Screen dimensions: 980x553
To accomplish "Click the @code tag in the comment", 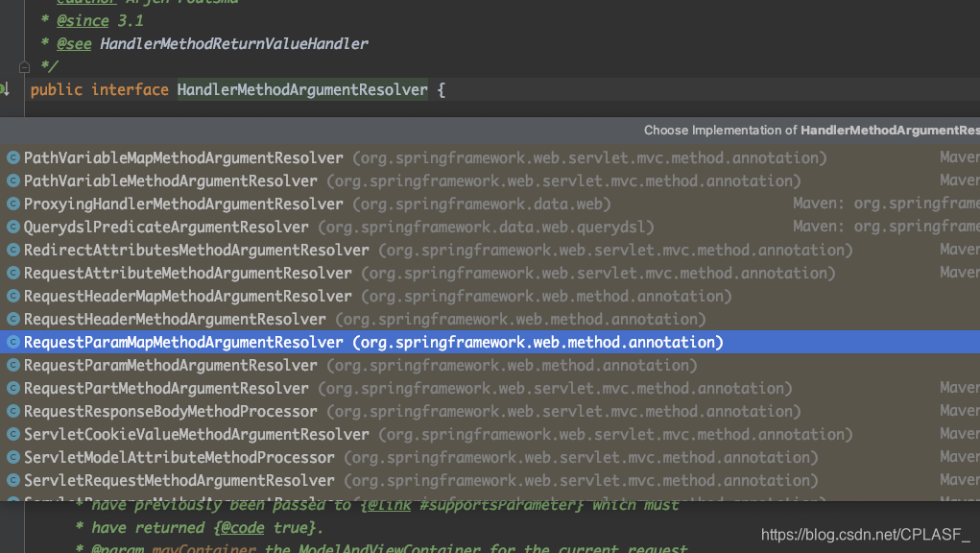I will 243,528.
